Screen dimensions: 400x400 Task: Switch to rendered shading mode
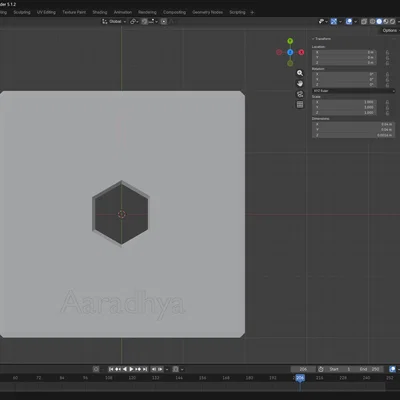click(x=392, y=21)
